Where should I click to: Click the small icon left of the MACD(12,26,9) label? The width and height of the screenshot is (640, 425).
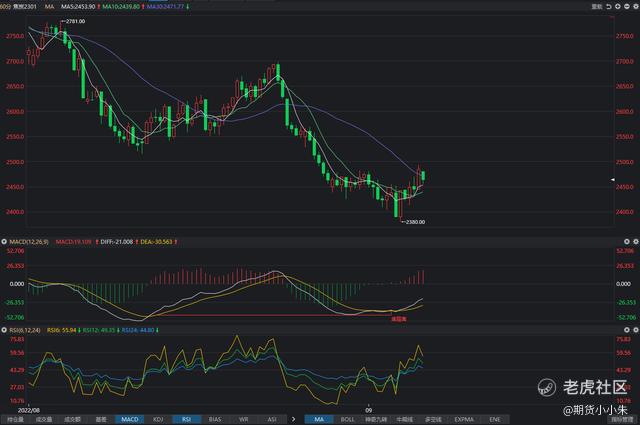point(4,241)
